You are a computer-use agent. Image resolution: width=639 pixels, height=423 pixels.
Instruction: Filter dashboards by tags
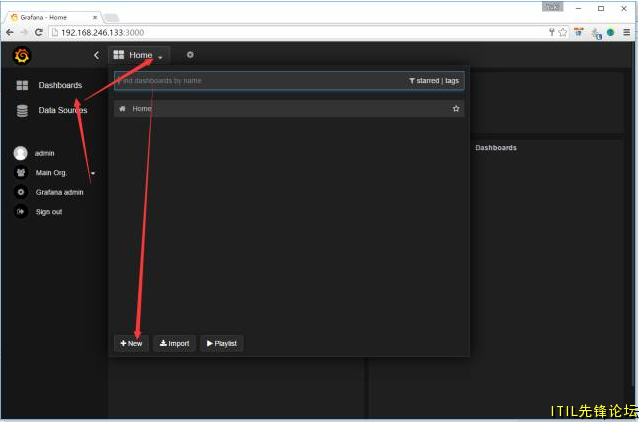click(x=452, y=81)
